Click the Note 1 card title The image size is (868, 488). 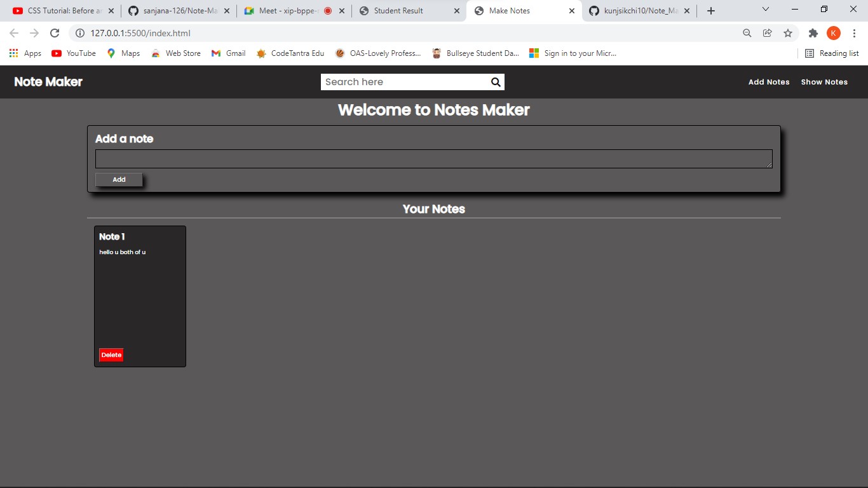coord(112,236)
